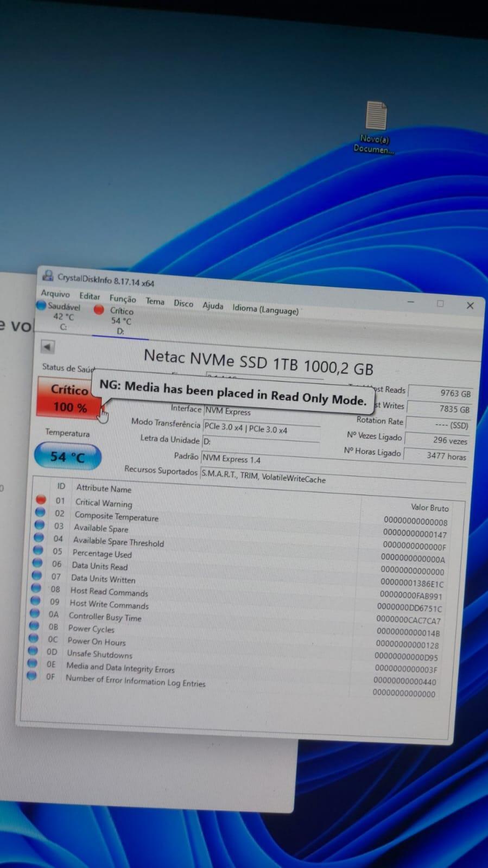Screen dimensions: 488x868
Task: Click the CrystalDiskInfo title bar app icon
Action: [x=48, y=275]
